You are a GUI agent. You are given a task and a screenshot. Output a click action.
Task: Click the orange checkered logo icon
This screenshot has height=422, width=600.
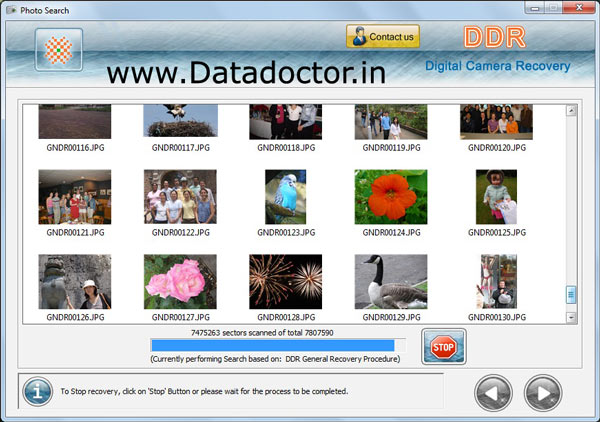(59, 50)
